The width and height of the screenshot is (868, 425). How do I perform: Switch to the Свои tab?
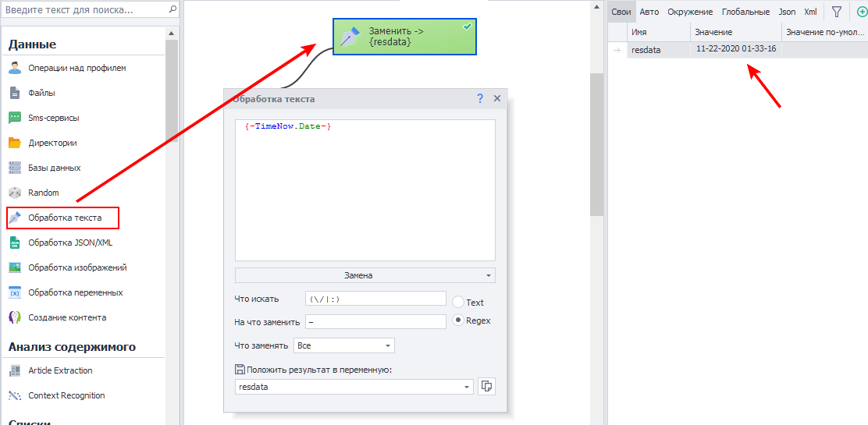[x=621, y=12]
